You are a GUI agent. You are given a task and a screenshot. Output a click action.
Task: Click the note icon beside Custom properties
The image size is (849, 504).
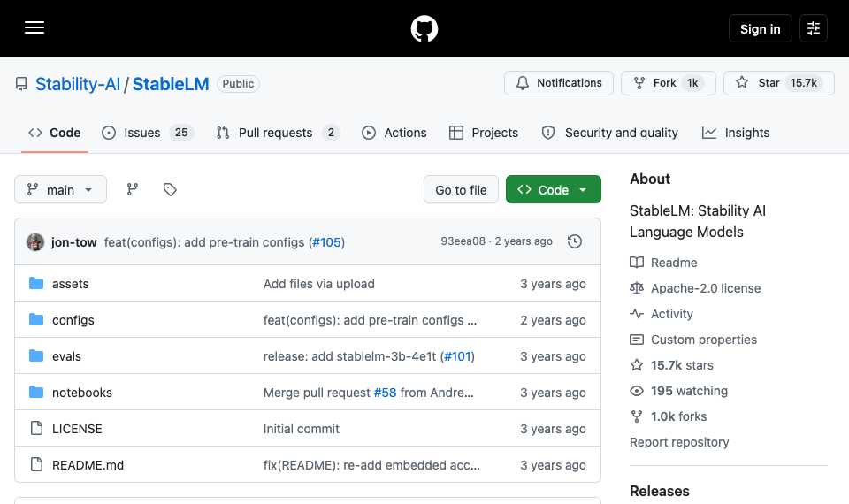pos(637,340)
